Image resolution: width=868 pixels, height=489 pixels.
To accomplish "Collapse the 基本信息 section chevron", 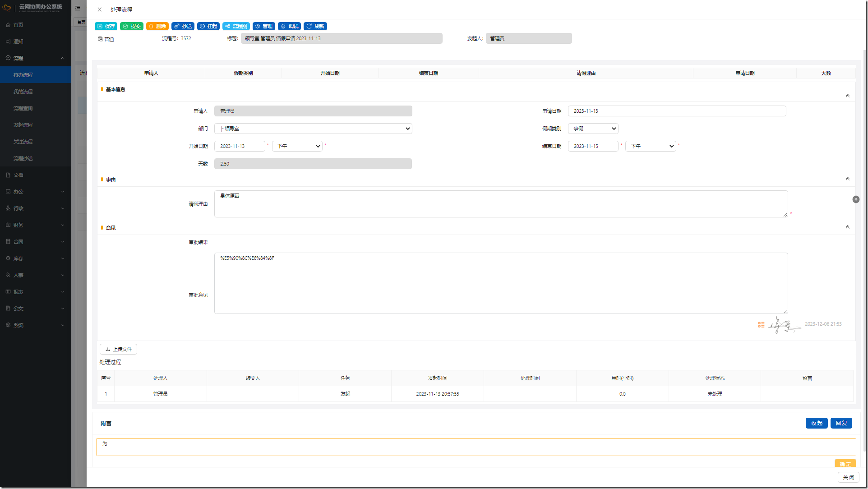I will 847,96.
